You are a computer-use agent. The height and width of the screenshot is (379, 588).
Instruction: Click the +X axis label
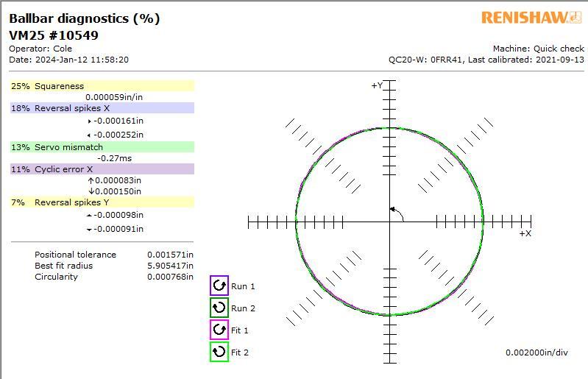tap(525, 233)
